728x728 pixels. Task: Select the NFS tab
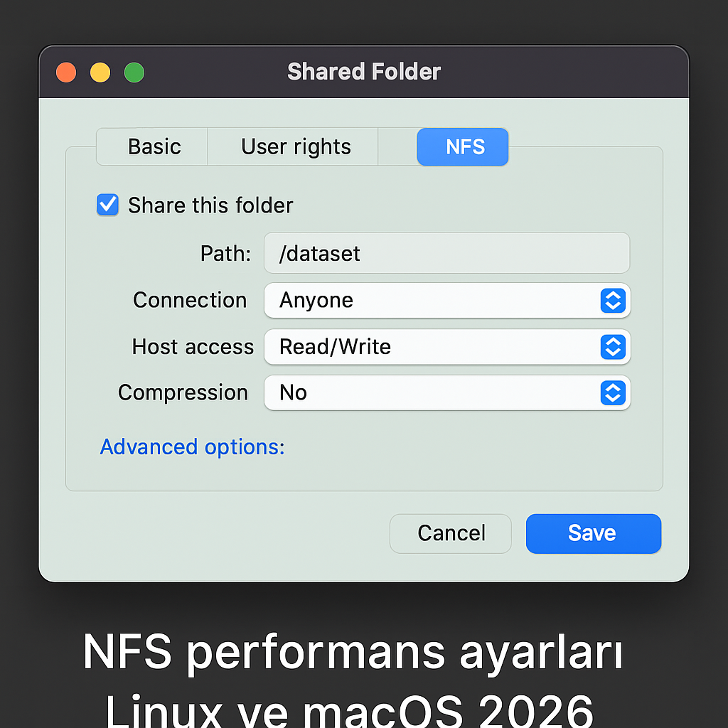pos(462,146)
